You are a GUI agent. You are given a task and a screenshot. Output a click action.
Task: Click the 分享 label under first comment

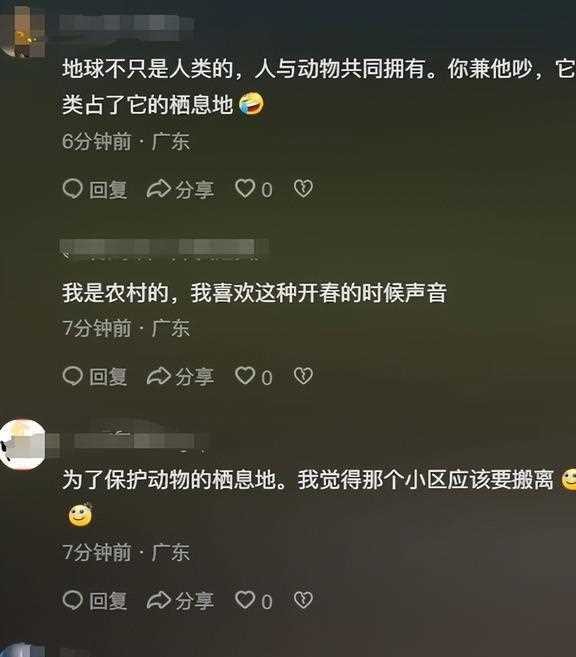pos(195,189)
